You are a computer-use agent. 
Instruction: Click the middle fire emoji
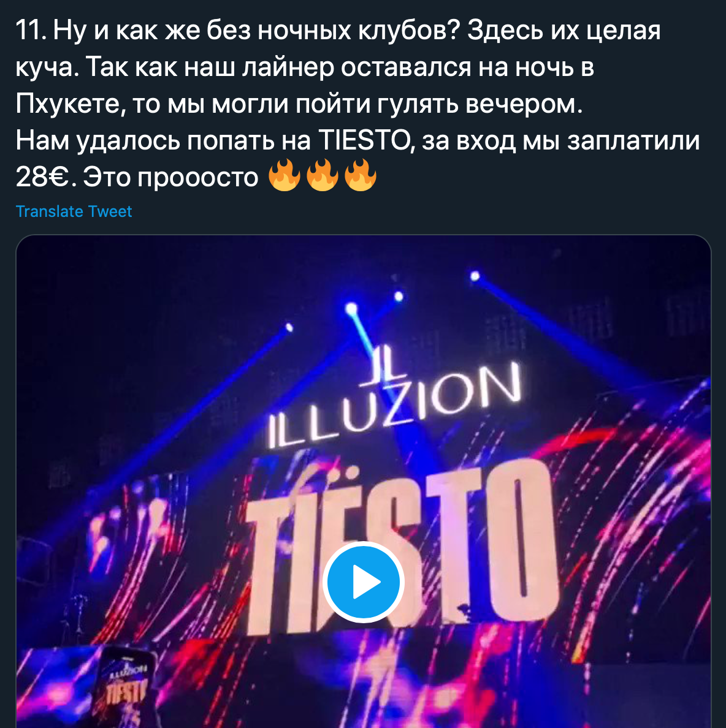point(323,175)
